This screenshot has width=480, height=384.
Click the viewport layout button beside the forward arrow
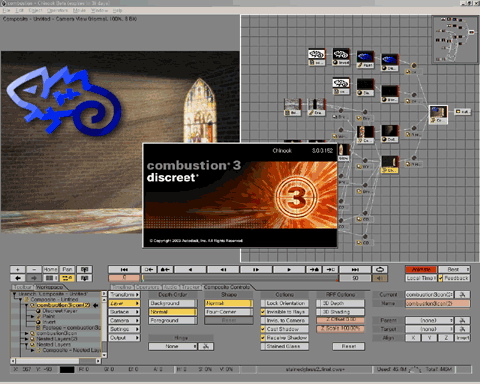(x=51, y=278)
